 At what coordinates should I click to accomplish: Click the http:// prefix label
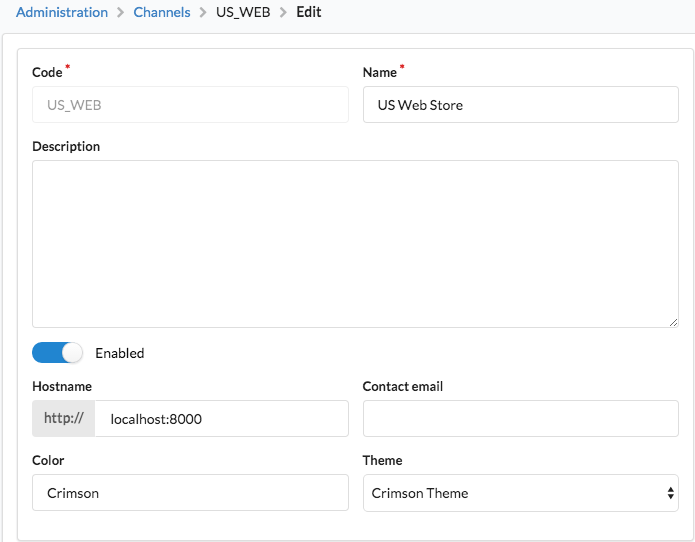[63, 418]
